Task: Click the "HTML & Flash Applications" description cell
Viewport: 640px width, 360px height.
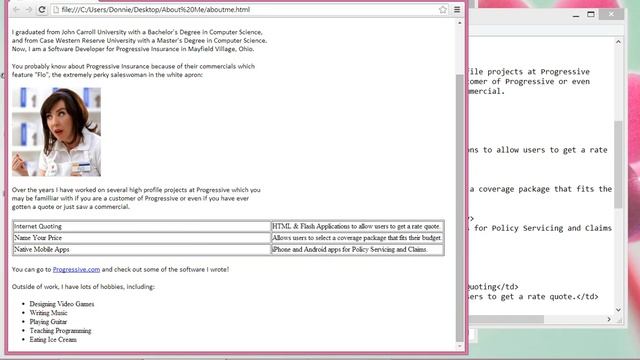Action: pyautogui.click(x=358, y=226)
